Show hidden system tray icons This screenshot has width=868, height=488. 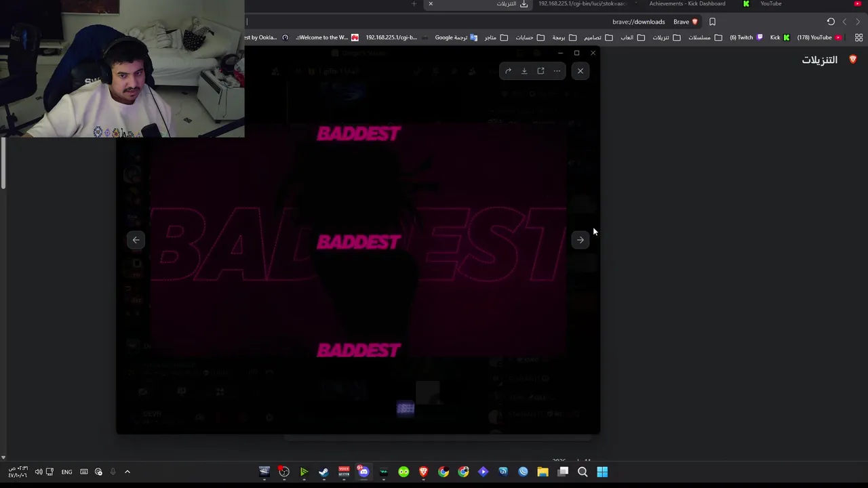tap(127, 472)
